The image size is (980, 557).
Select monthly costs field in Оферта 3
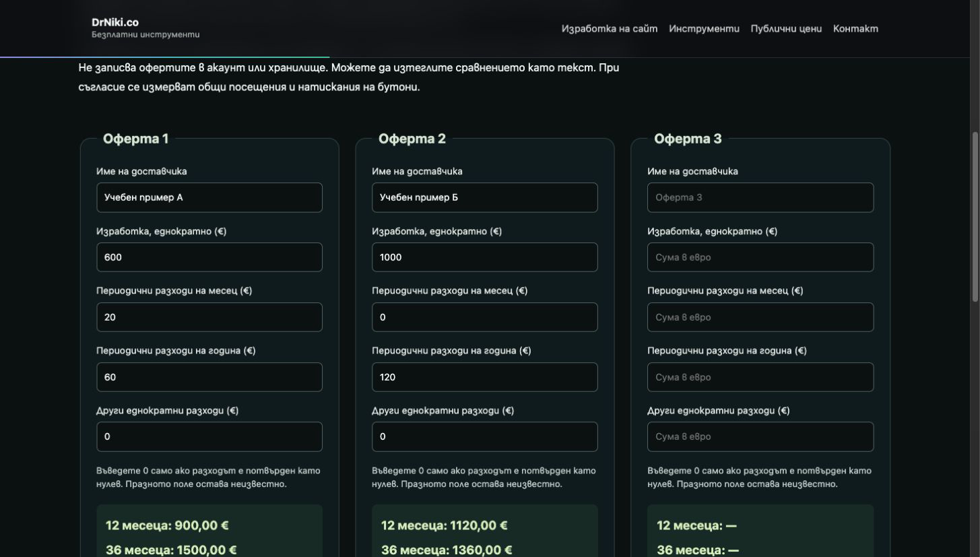[760, 317]
